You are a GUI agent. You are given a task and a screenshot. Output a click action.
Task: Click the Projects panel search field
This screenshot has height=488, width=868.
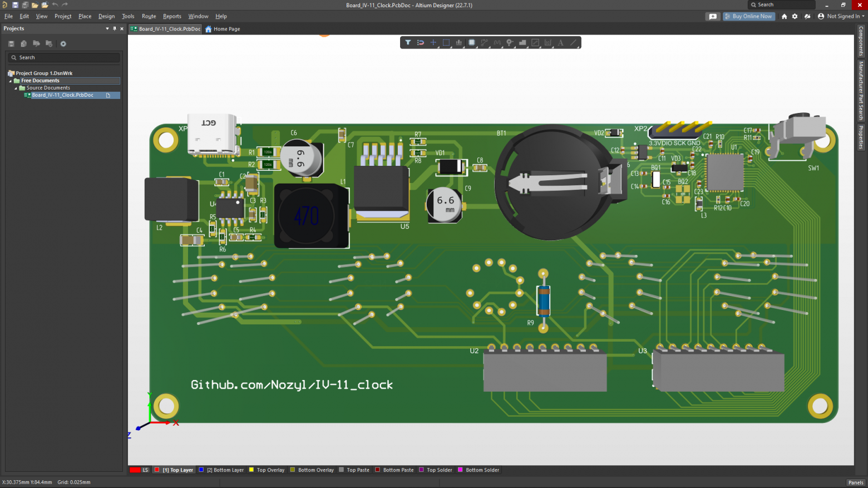point(63,57)
